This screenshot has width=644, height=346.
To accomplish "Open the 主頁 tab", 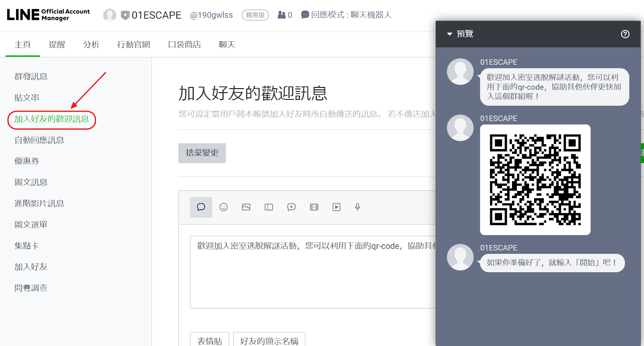I will [x=23, y=44].
